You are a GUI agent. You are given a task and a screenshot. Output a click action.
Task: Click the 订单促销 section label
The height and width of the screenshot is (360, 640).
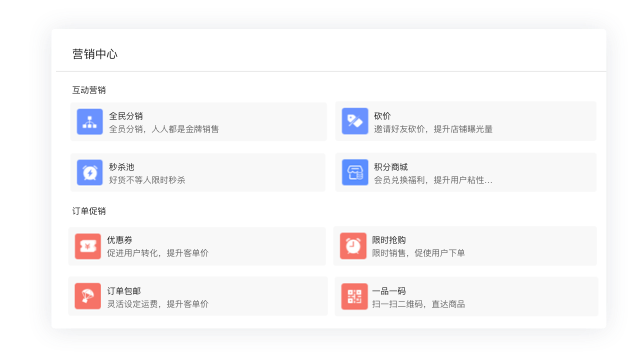pos(89,211)
